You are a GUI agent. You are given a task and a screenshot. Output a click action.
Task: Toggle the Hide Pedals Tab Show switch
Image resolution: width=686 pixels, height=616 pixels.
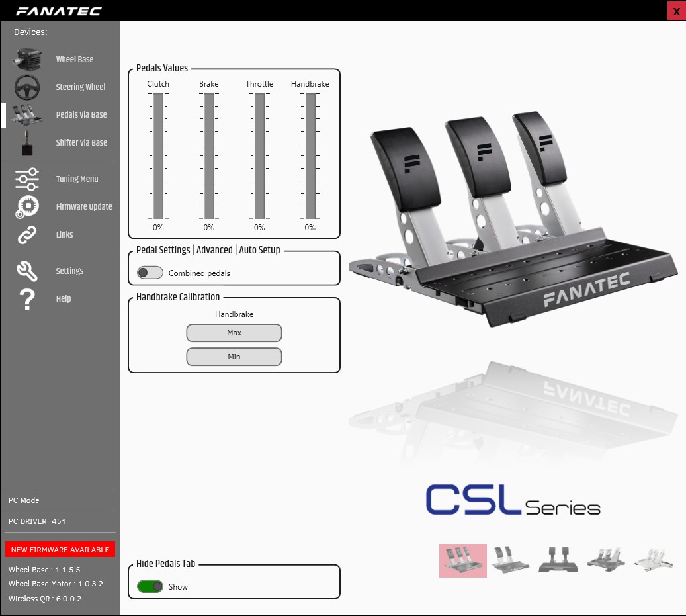(x=150, y=586)
